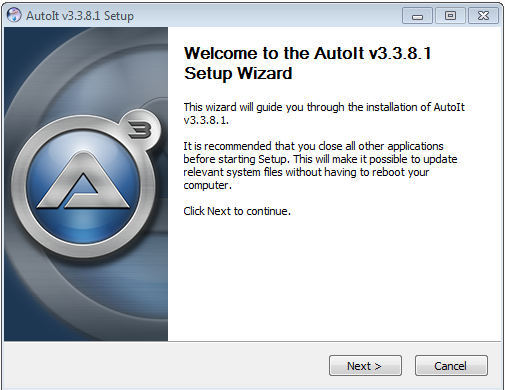Click the dark blue banner area below logo
The image size is (505, 390).
tap(86, 300)
